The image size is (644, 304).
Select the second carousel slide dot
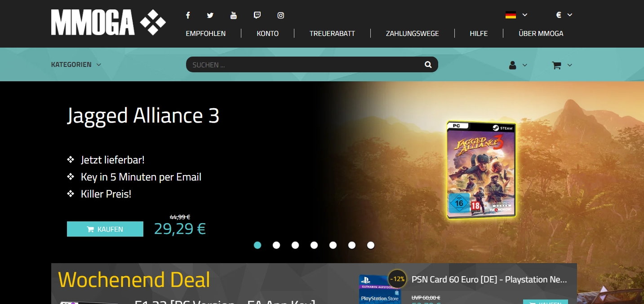(x=276, y=245)
